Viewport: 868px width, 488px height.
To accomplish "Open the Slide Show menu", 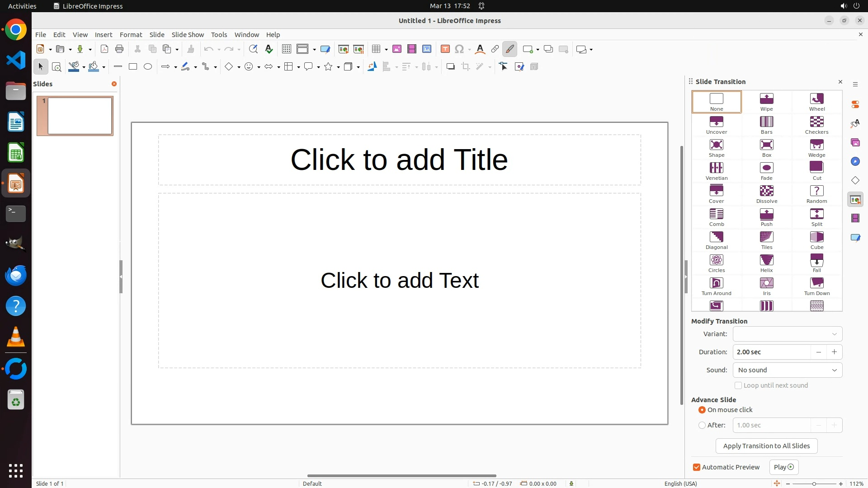I will tap(187, 35).
